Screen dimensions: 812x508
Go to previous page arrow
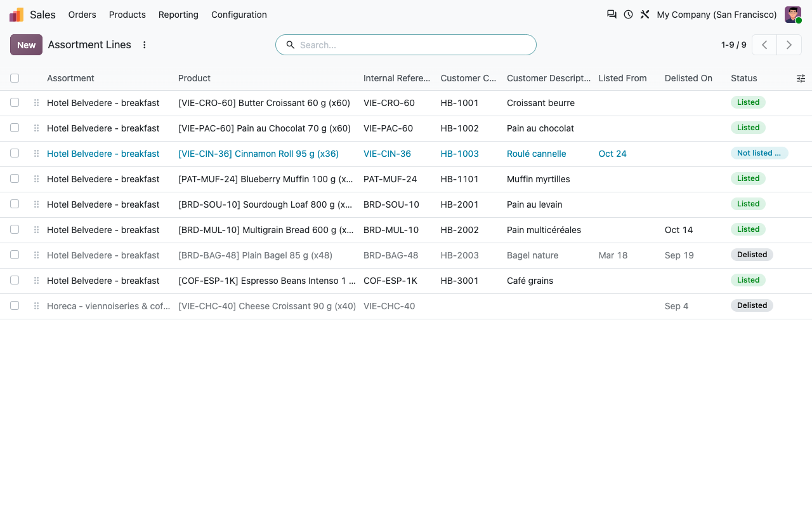764,45
